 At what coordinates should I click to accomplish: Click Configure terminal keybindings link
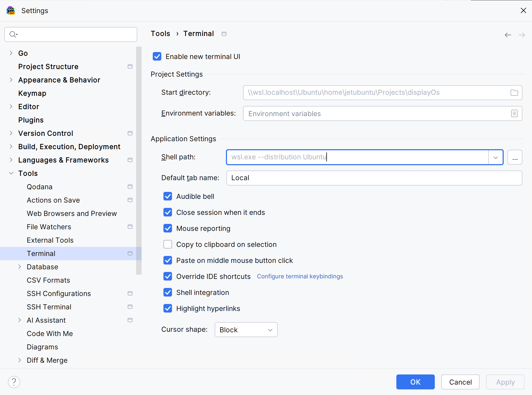(300, 276)
